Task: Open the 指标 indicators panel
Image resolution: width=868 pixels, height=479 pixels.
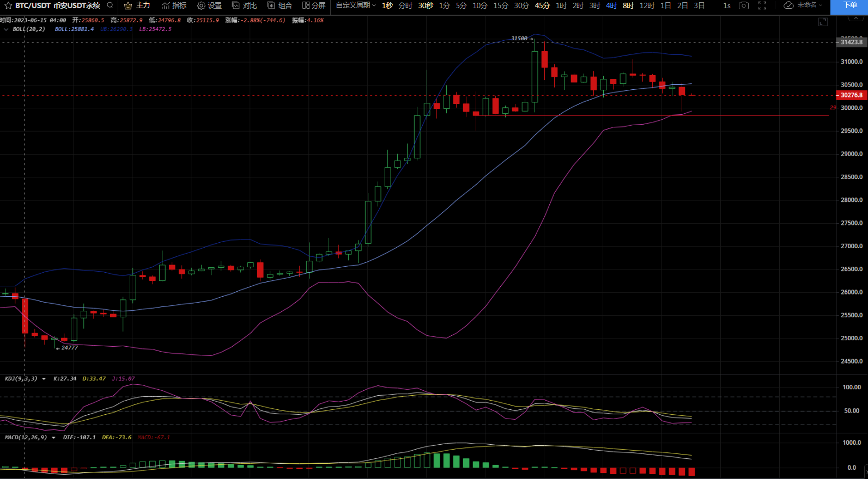Action: tap(174, 5)
